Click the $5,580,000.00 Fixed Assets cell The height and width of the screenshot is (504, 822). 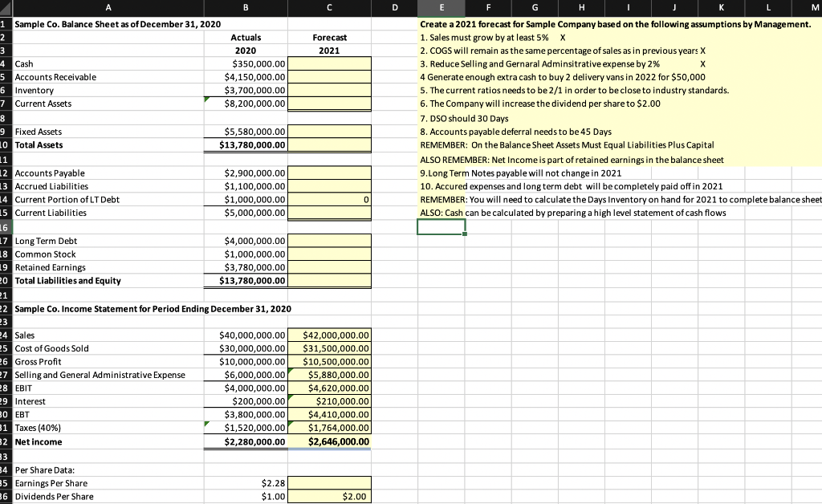pyautogui.click(x=246, y=132)
